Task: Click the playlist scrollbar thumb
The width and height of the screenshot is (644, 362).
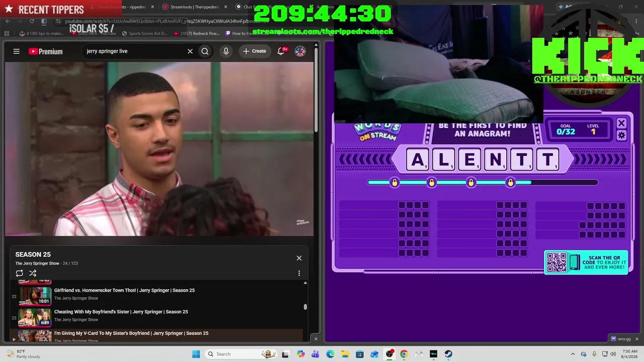Action: click(305, 307)
